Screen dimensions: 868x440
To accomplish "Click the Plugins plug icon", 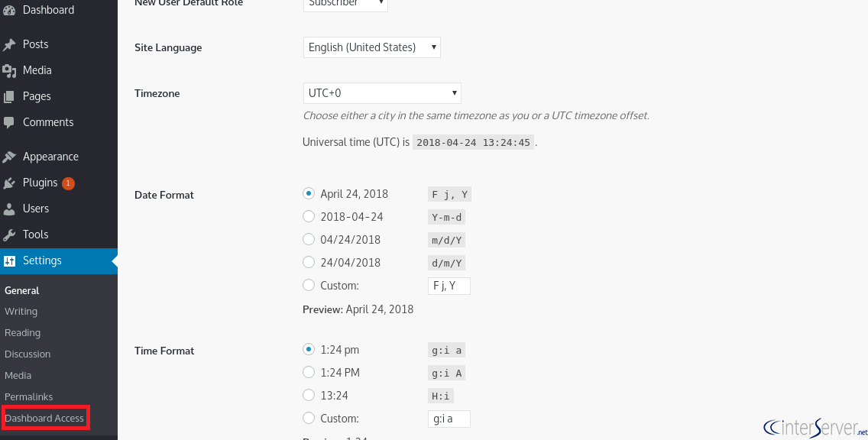I will (9, 183).
